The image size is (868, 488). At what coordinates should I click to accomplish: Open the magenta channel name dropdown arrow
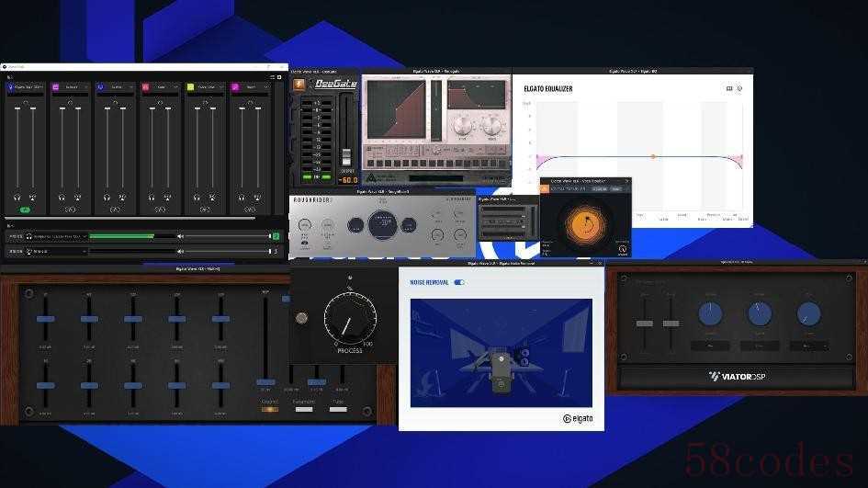265,87
